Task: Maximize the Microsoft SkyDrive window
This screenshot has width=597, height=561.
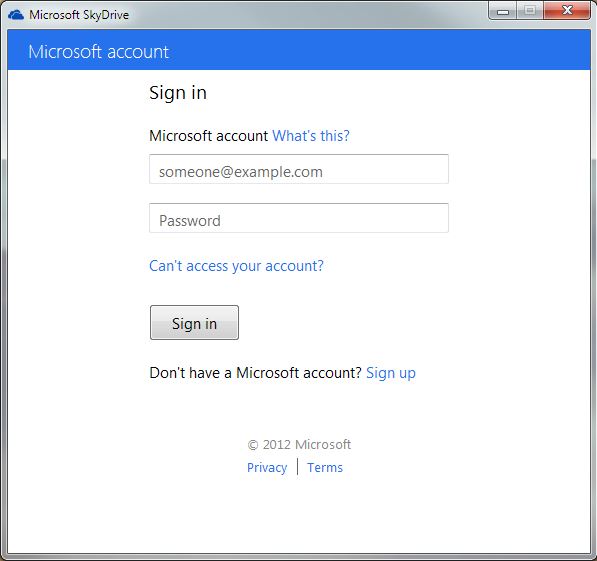Action: pos(530,10)
